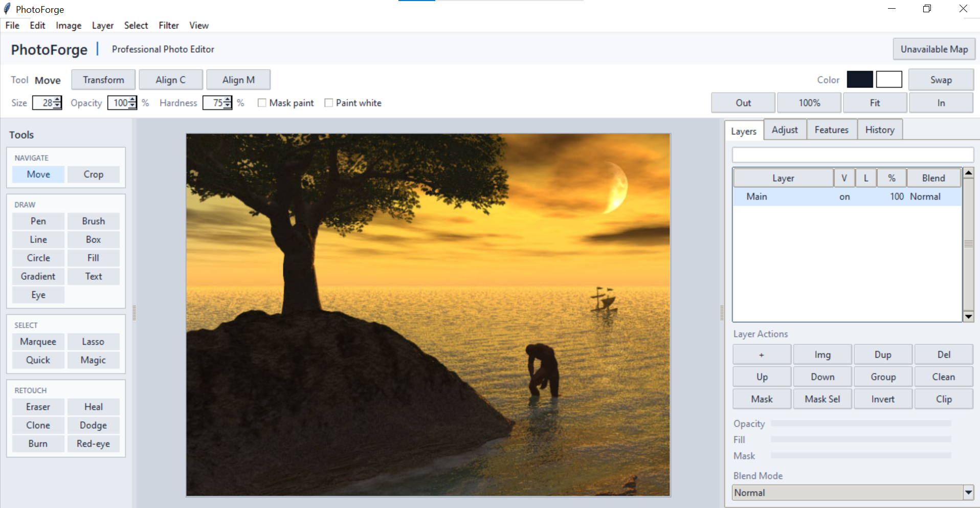980x508 pixels.
Task: Swap foreground and background colors
Action: point(941,80)
